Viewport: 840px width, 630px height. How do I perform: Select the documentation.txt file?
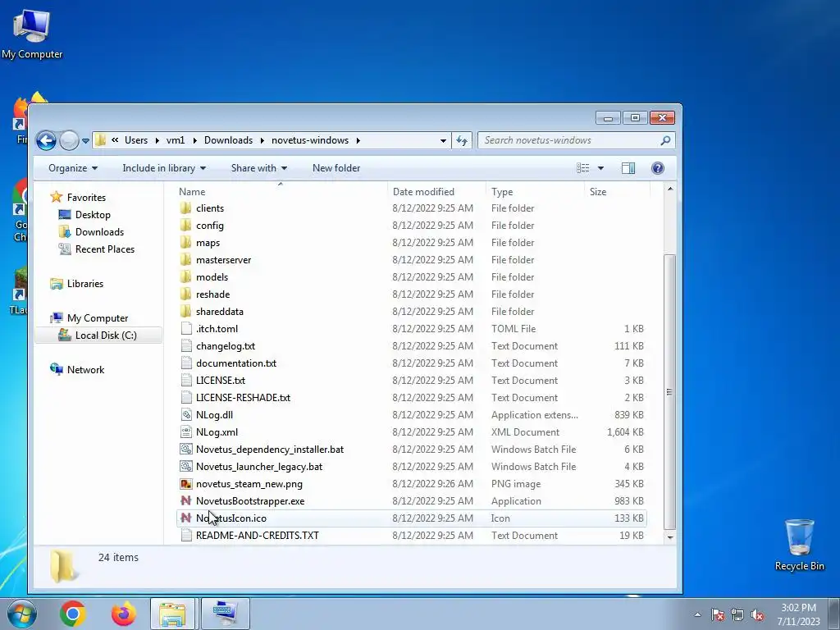pyautogui.click(x=412, y=363)
